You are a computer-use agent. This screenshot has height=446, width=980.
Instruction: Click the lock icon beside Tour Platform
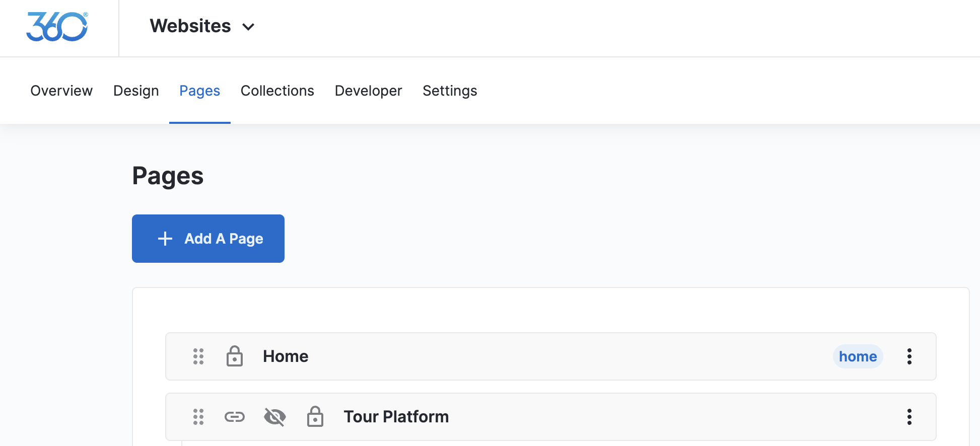[315, 417]
